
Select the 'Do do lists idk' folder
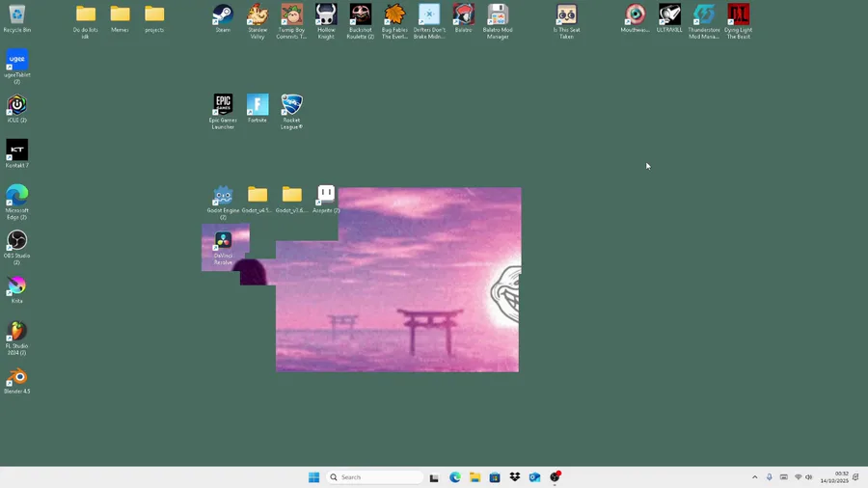point(85,21)
